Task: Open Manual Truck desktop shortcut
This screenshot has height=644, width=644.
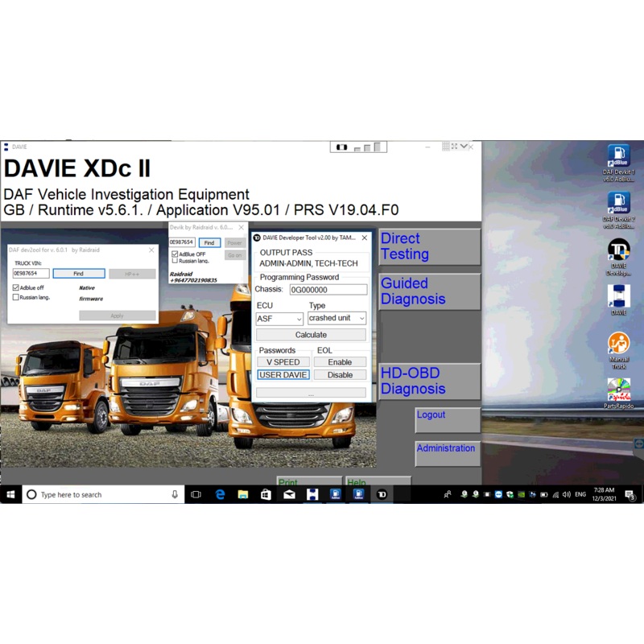Action: point(618,350)
